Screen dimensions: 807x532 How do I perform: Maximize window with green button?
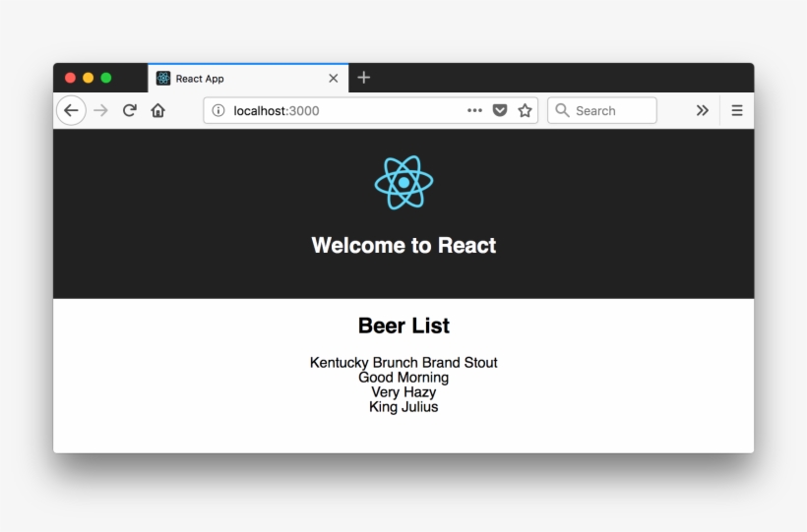(106, 78)
